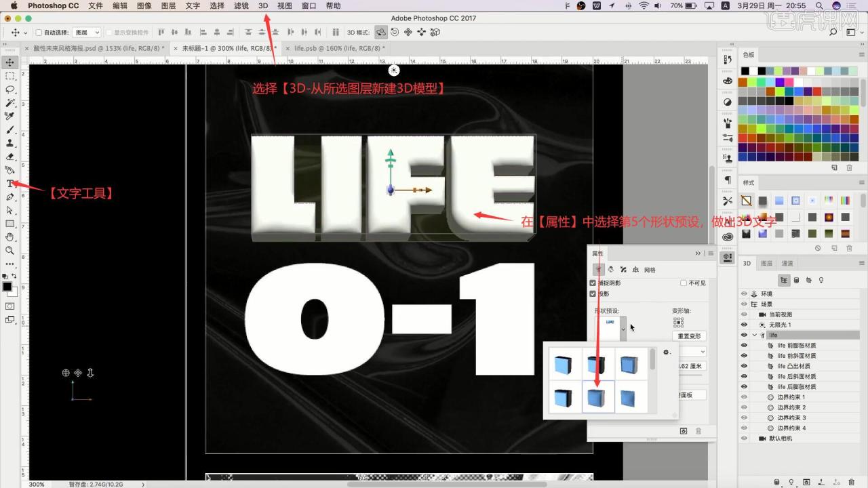The image size is (868, 488).
Task: Activate the 3D slide mode icon
Action: pyautogui.click(x=421, y=32)
